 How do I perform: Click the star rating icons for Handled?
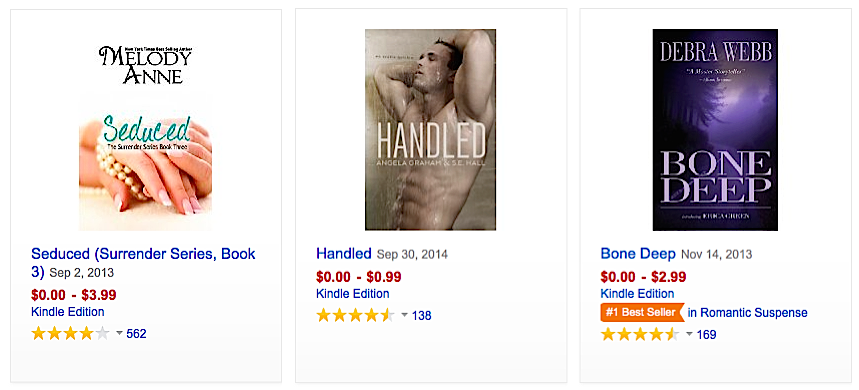pos(355,316)
